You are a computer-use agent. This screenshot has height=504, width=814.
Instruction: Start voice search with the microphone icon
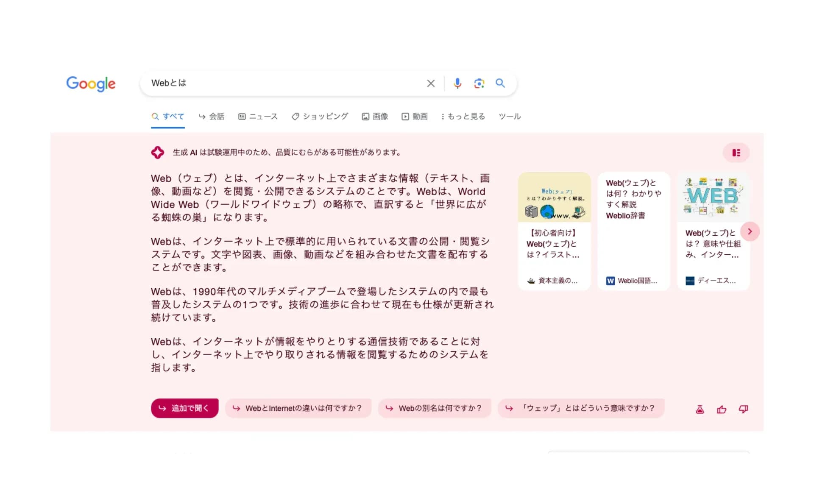tap(457, 83)
